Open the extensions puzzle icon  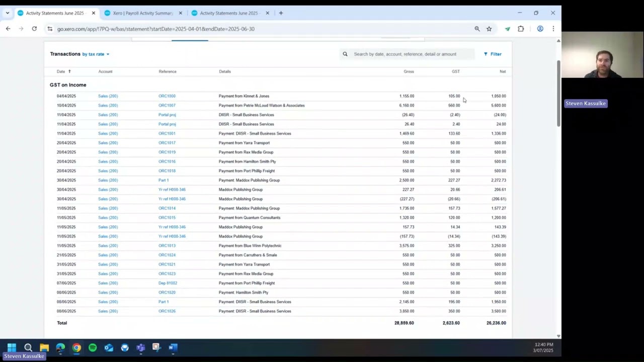pos(521,29)
